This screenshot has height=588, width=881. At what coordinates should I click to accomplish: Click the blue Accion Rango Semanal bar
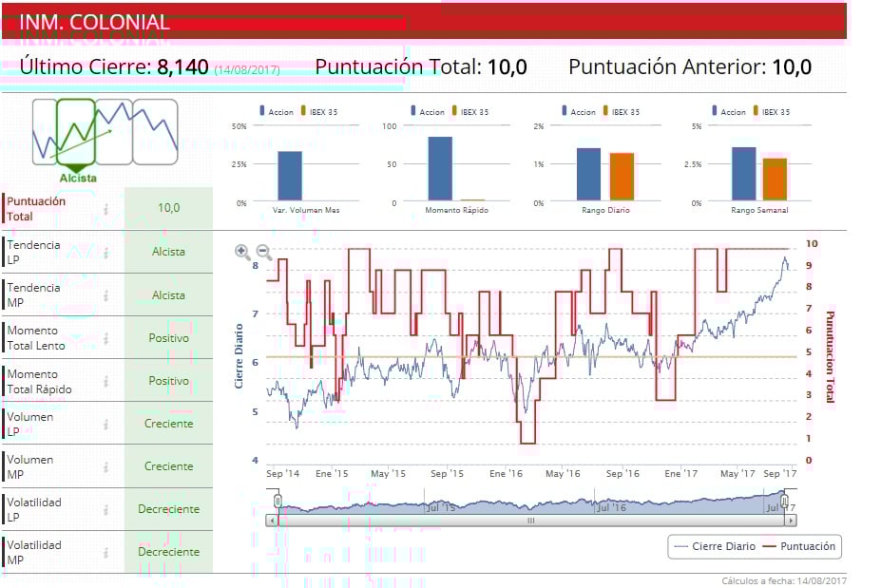(743, 174)
